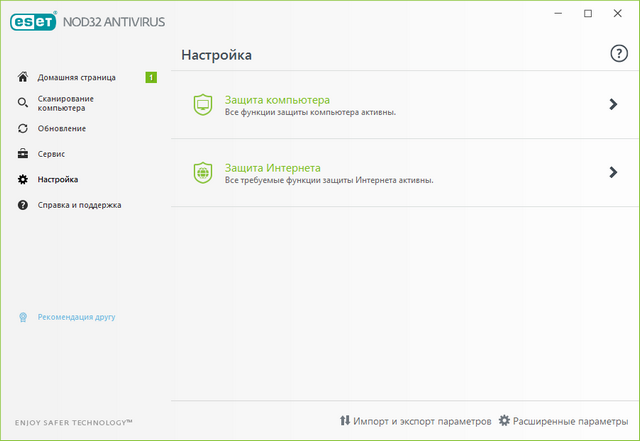
Task: Open Импорт и экспорт параметров
Action: (422, 421)
